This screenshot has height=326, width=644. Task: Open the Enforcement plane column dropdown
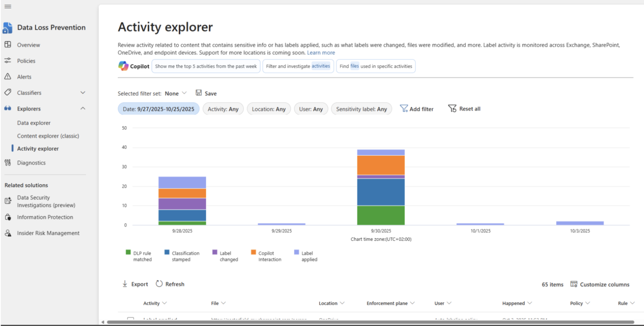click(412, 303)
